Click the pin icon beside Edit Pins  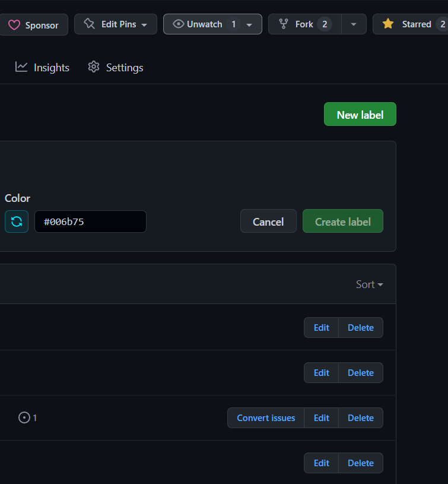click(90, 24)
